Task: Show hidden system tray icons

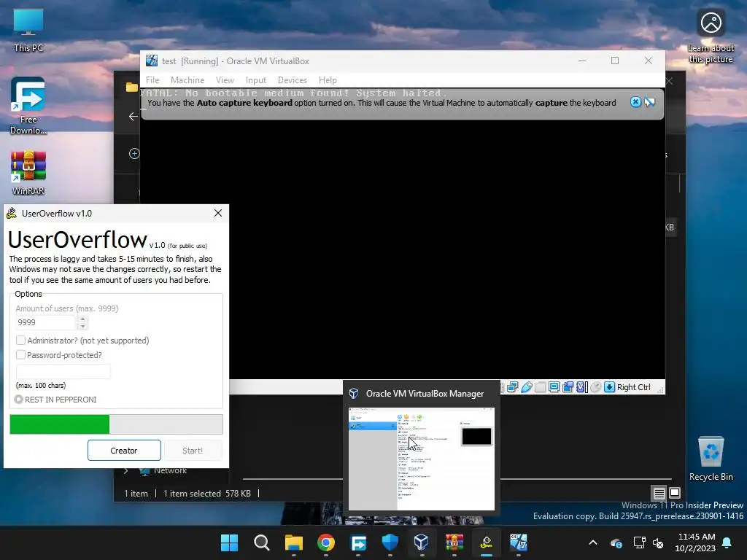Action: 593,542
